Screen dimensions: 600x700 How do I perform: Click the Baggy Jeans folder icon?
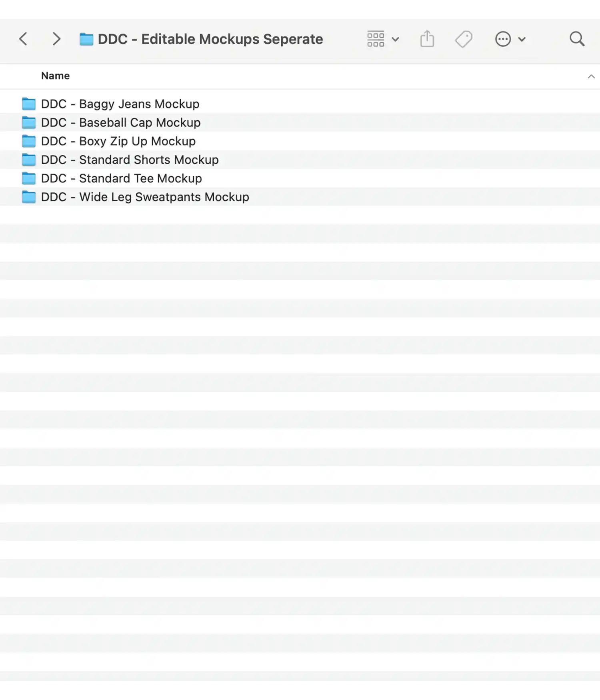click(x=28, y=104)
